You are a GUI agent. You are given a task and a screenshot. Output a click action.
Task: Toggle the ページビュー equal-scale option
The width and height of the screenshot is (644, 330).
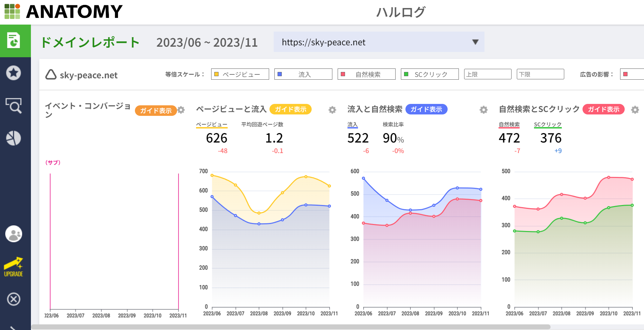pyautogui.click(x=240, y=74)
